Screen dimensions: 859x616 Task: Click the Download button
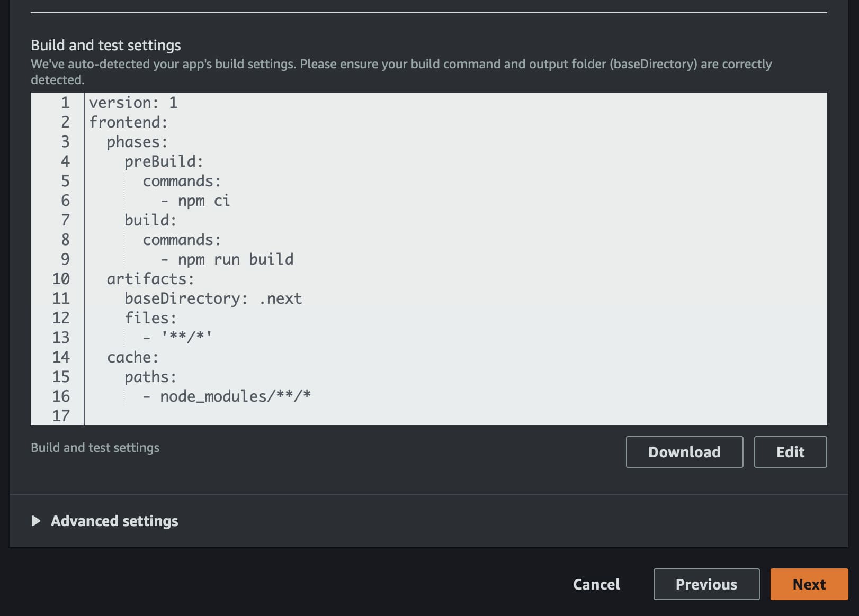684,452
